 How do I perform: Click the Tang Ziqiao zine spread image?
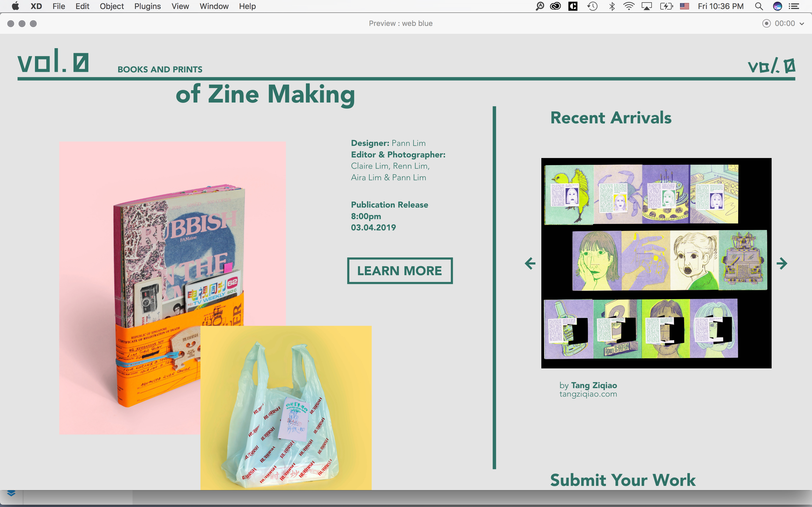pyautogui.click(x=656, y=263)
